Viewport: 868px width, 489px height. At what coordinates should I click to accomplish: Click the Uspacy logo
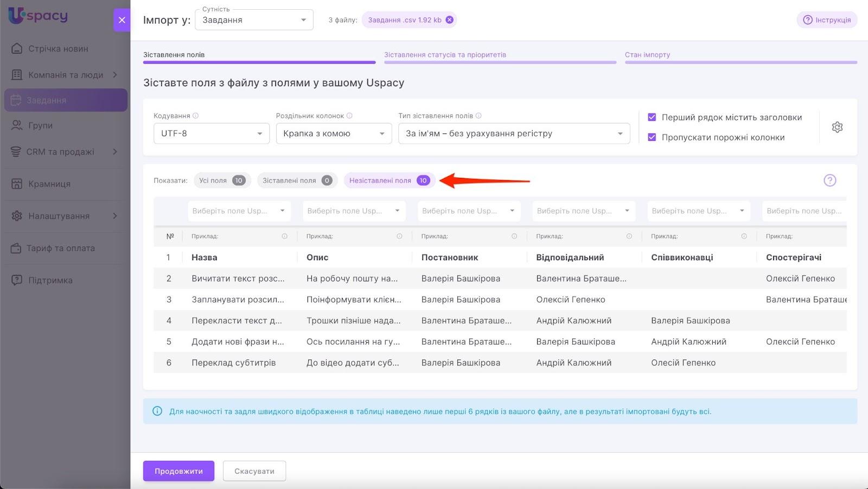point(38,16)
